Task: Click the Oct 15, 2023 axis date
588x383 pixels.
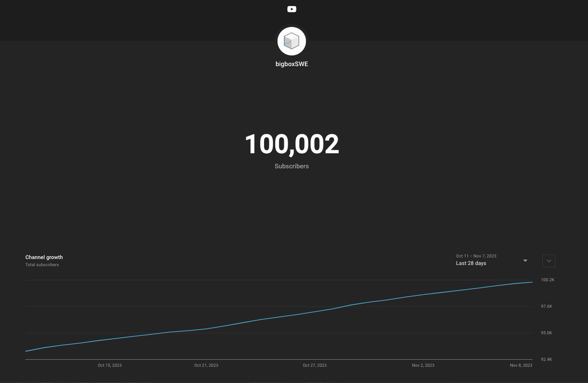Action: tap(110, 365)
